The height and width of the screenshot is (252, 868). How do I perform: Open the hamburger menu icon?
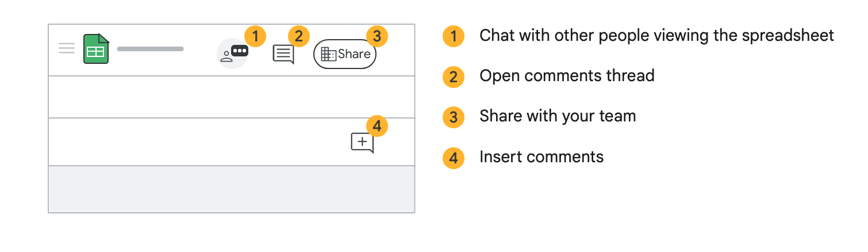tap(67, 48)
